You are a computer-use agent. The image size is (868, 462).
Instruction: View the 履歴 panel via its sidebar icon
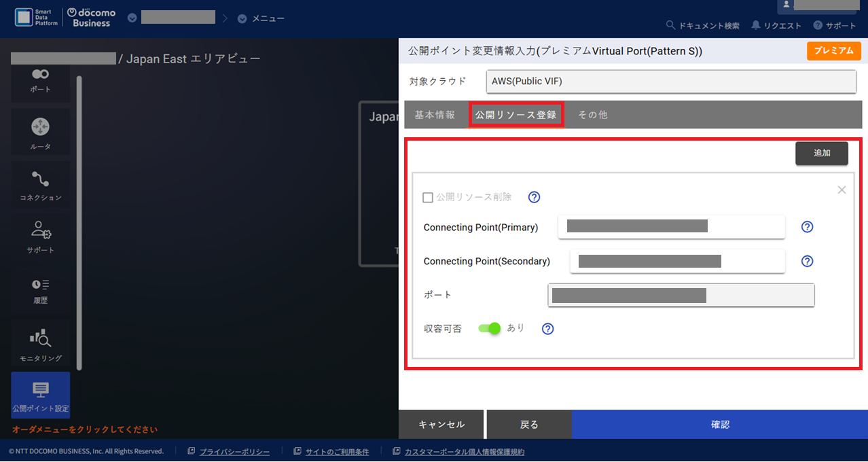pyautogui.click(x=40, y=289)
